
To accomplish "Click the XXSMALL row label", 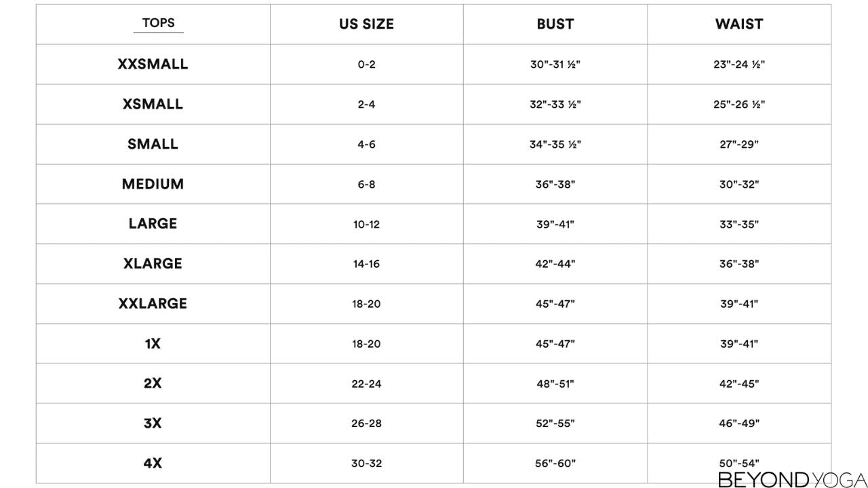I will [x=153, y=64].
